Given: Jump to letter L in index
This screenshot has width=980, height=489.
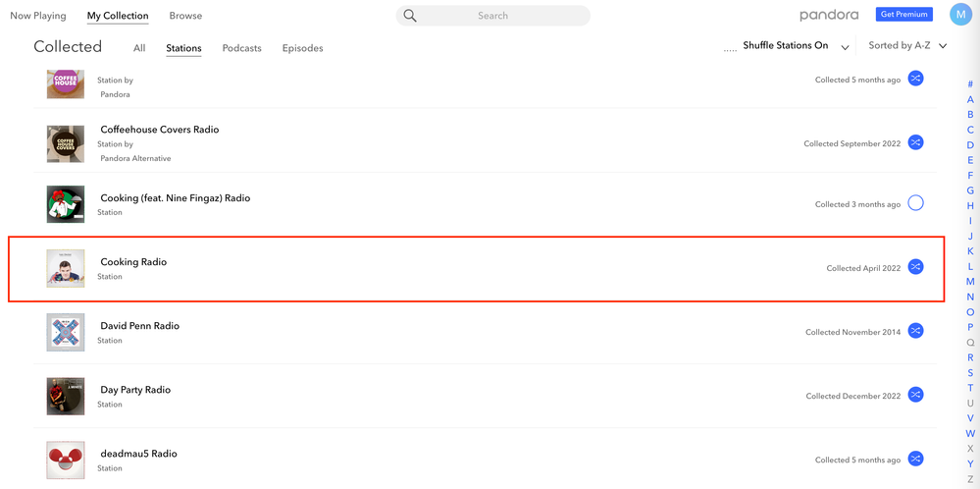Looking at the screenshot, I should pyautogui.click(x=970, y=266).
